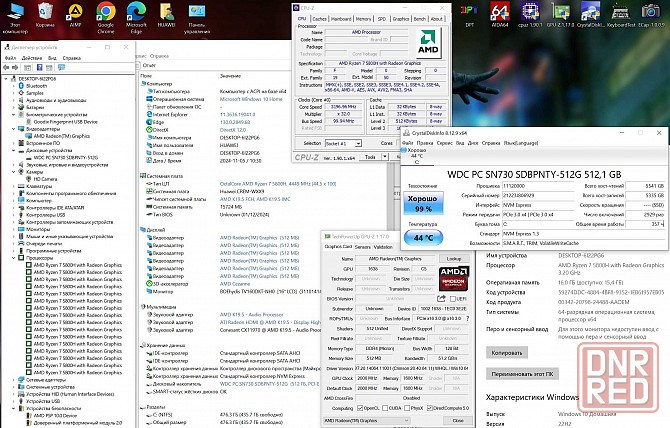
Task: Launch the AIDA64 desktop shortcut
Action: [500, 15]
